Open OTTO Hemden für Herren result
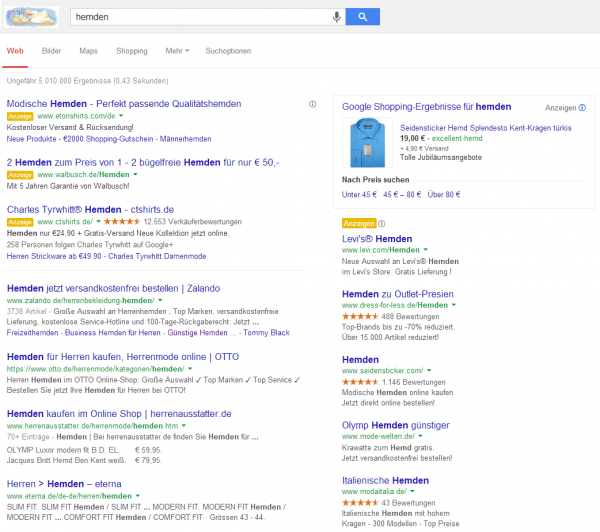Viewport: 600px width, 532px height. (123, 357)
